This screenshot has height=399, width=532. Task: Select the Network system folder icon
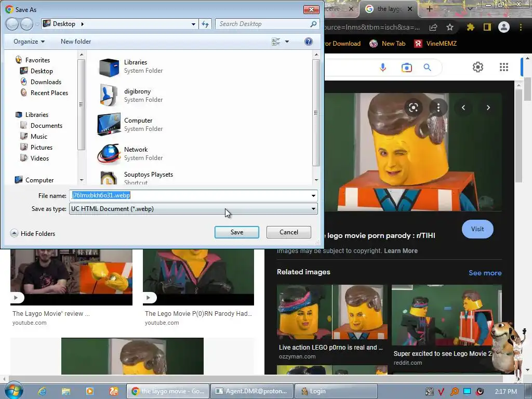(109, 154)
